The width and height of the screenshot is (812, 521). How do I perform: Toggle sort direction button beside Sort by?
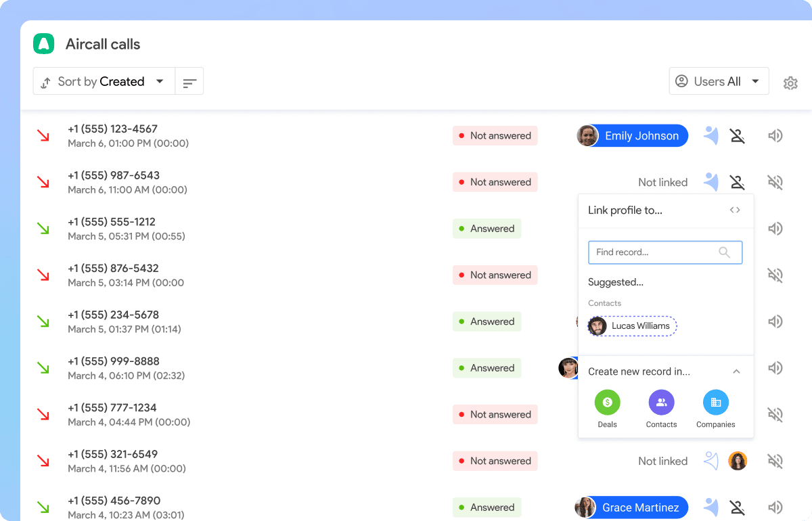tap(189, 82)
